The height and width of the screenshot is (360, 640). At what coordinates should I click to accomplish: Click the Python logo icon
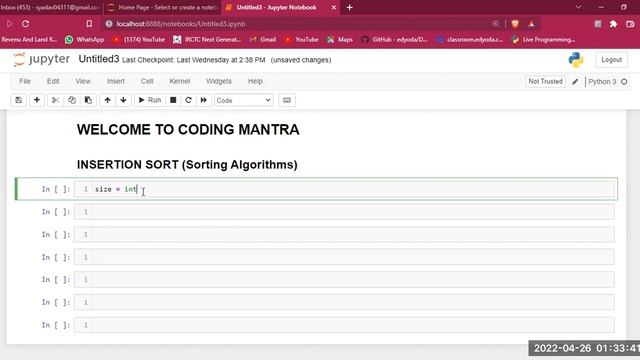(576, 60)
